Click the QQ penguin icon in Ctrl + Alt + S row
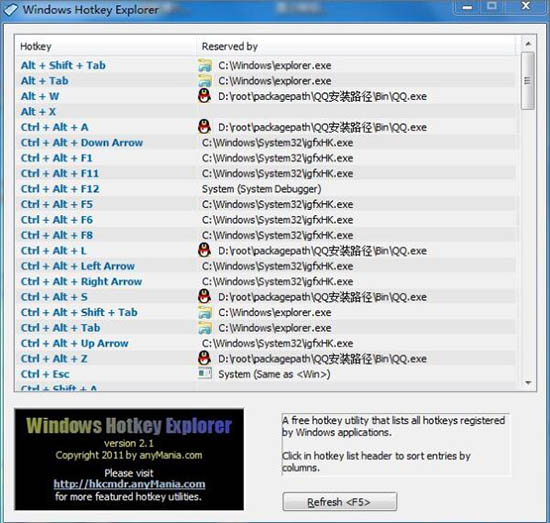The image size is (550, 523). pos(204,297)
